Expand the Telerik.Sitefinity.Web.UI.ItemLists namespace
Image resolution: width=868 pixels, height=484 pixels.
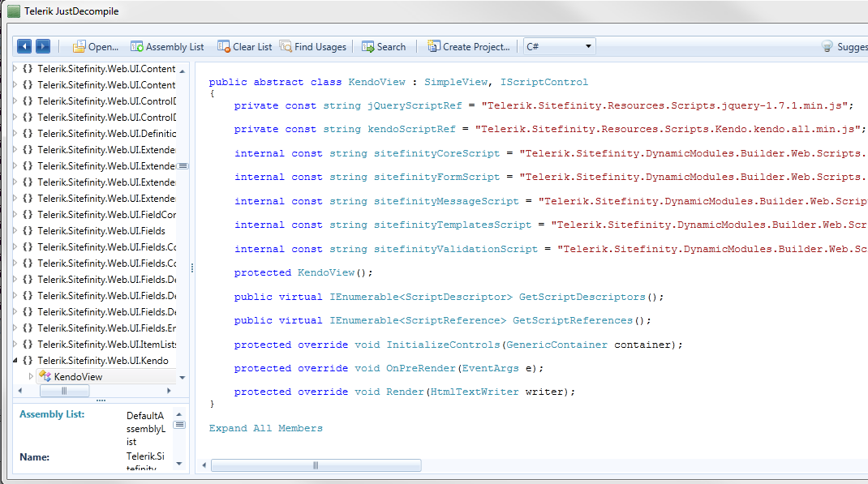(15, 344)
